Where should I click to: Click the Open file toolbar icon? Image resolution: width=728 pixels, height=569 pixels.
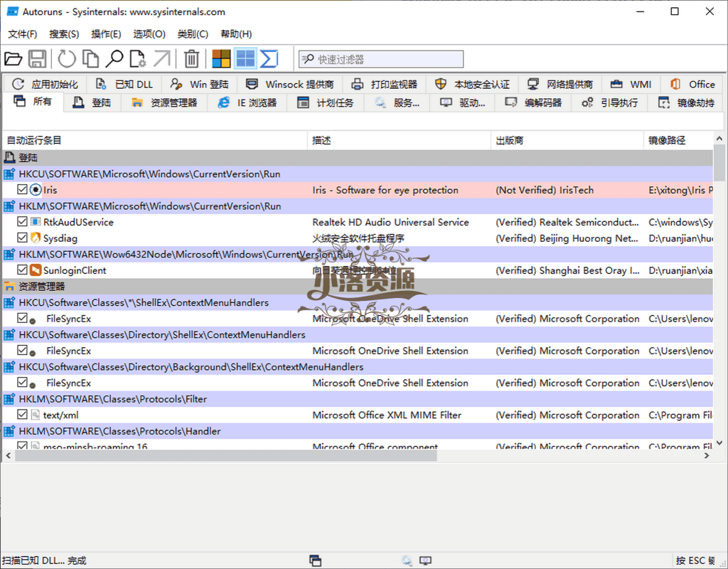(13, 59)
